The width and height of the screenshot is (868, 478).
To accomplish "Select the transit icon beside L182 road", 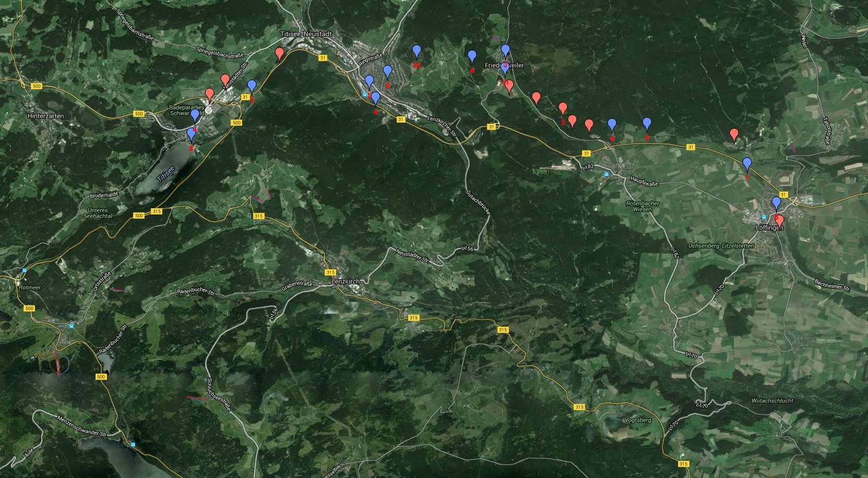I will [605, 174].
